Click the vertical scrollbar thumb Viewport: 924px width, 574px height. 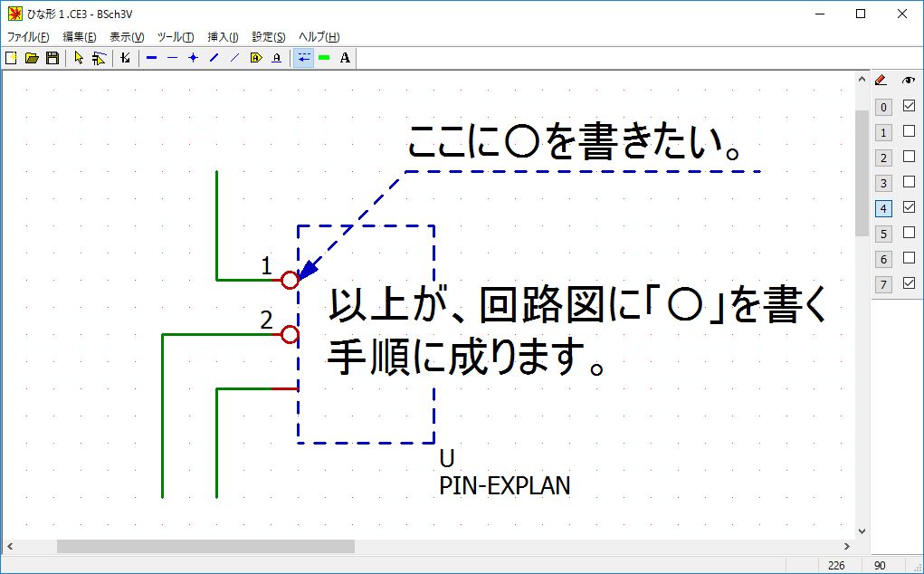pyautogui.click(x=862, y=173)
